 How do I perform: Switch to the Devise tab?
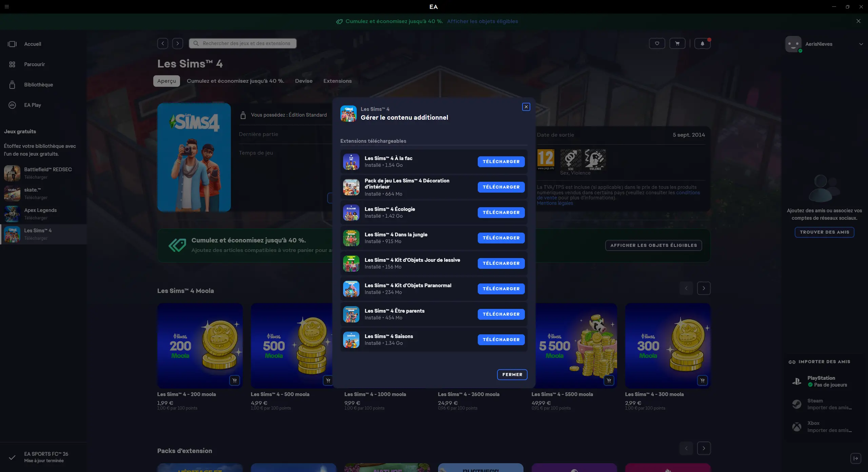coord(304,81)
